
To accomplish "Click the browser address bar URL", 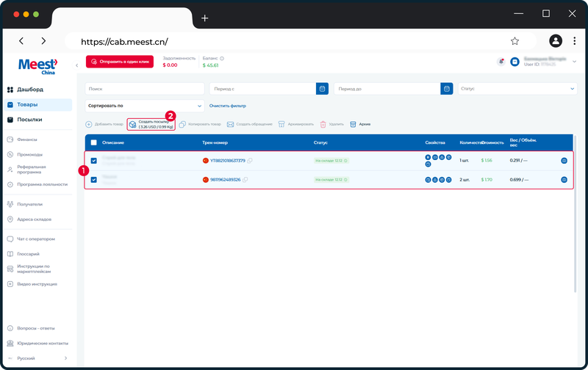I will pyautogui.click(x=124, y=42).
